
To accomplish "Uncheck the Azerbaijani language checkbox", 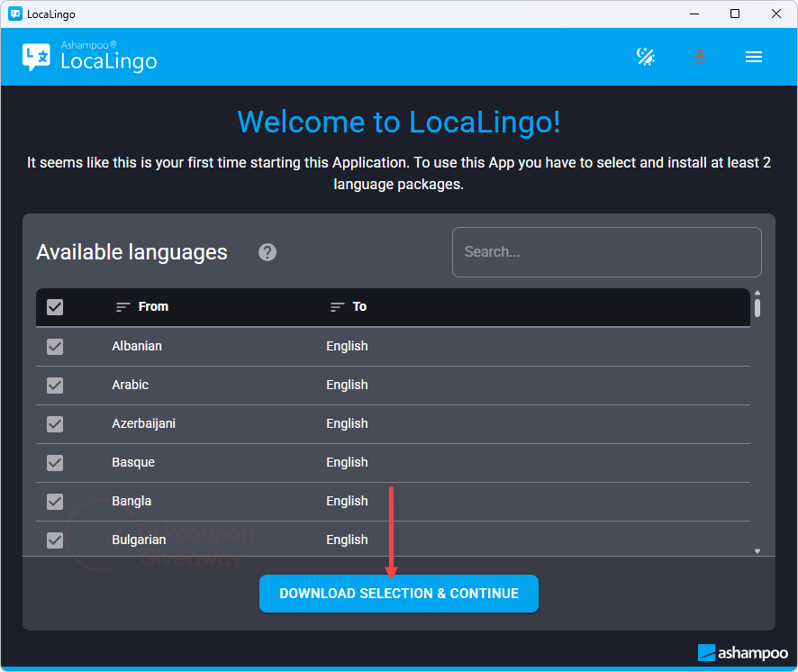I will coord(55,424).
